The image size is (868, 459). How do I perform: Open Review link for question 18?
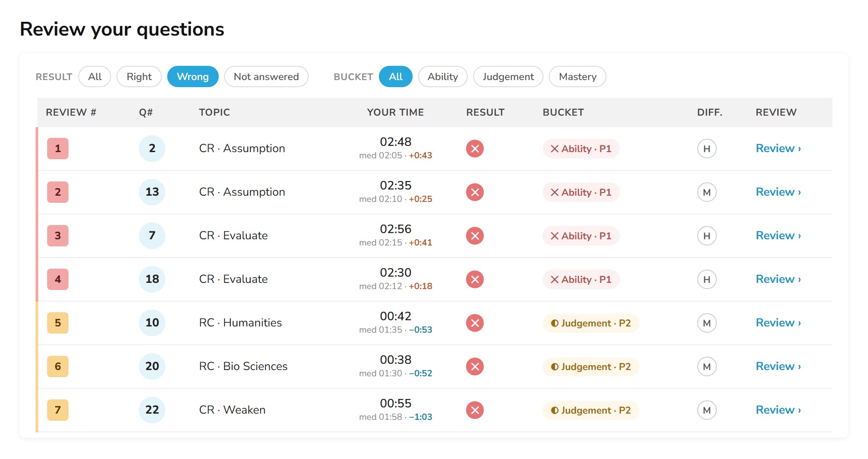click(778, 279)
